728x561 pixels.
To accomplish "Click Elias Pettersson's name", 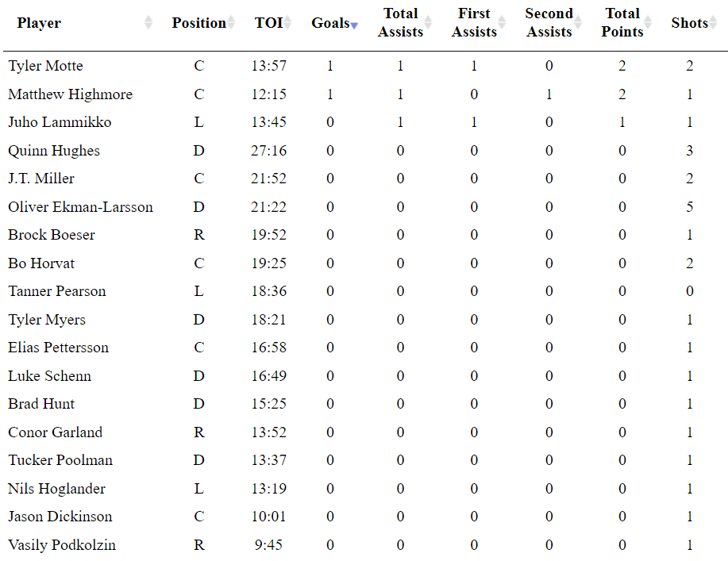I will tap(59, 348).
